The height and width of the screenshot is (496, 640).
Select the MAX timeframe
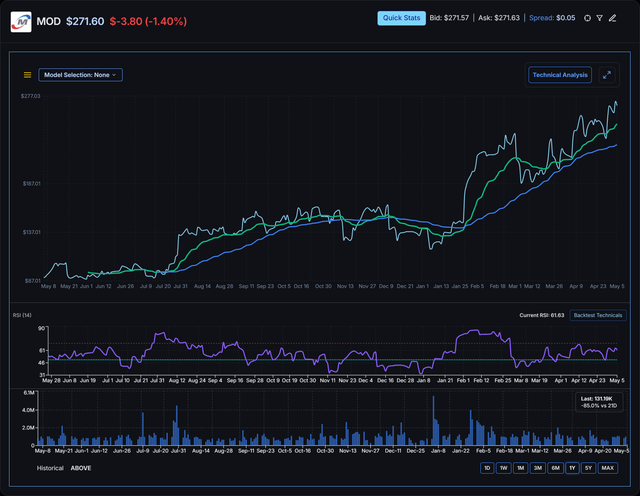coord(607,468)
